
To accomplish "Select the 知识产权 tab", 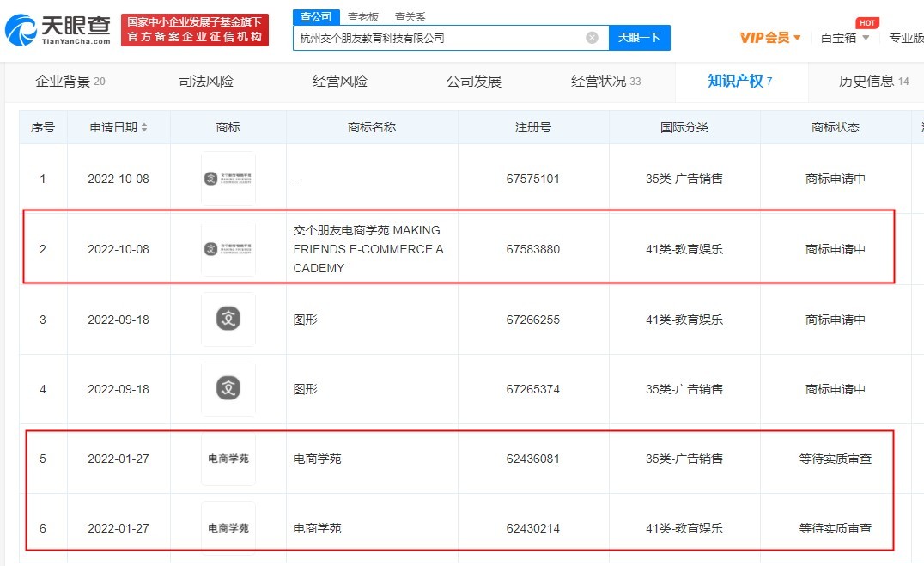I will (x=740, y=82).
